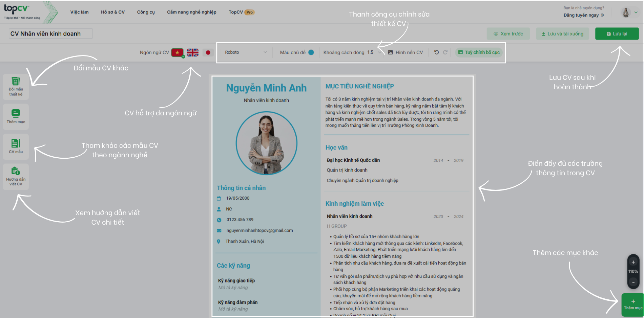Click Đại học Kinh tế Quốc dân

tap(353, 160)
